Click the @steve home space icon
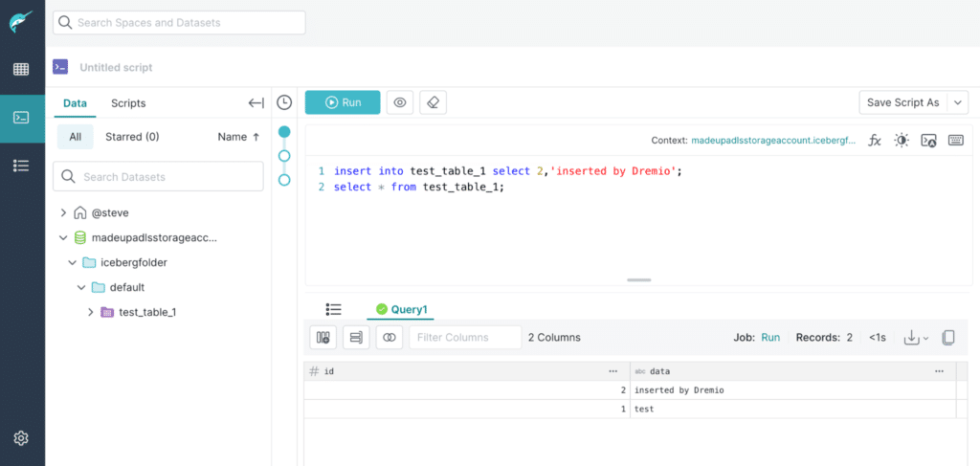The width and height of the screenshot is (980, 466). point(80,213)
